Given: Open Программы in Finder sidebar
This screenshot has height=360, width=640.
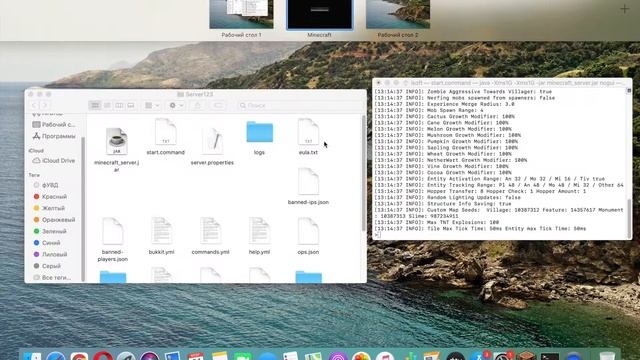Looking at the screenshot, I should (x=53, y=136).
